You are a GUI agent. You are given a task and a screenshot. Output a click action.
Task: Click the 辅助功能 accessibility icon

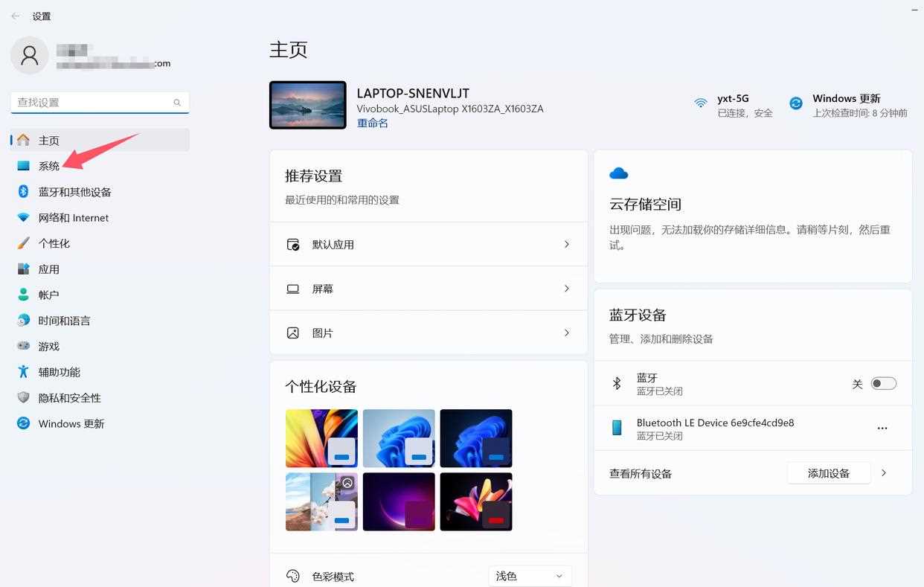22,372
